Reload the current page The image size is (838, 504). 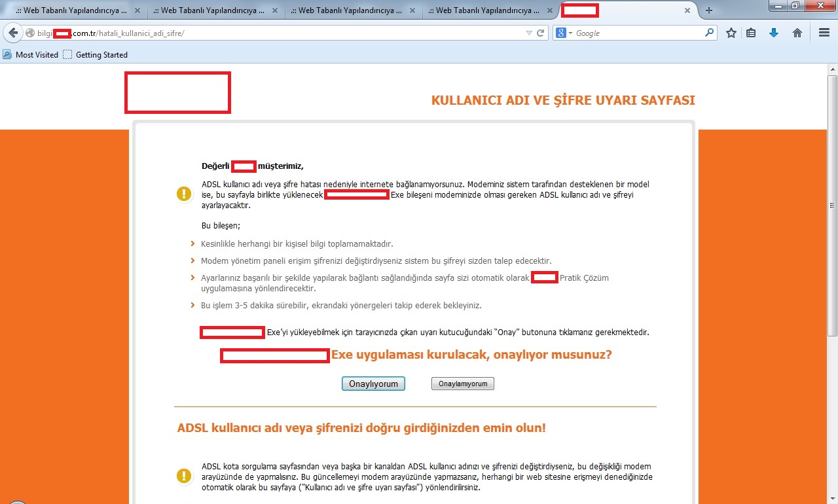(541, 33)
